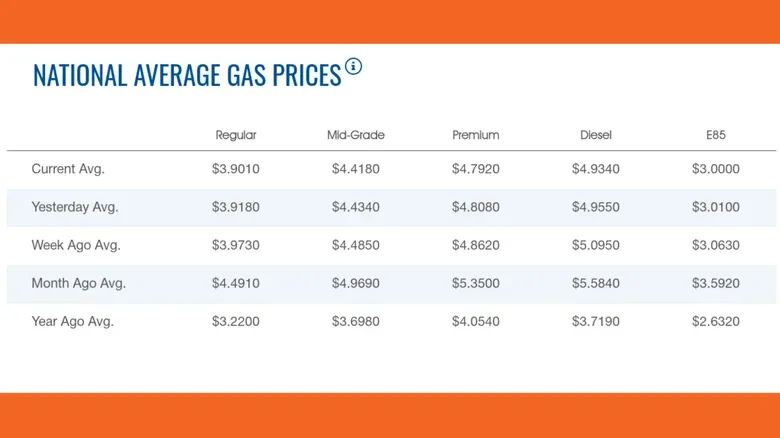Click yesterday premium price $4.8080
This screenshot has height=438, width=780.
pos(476,207)
